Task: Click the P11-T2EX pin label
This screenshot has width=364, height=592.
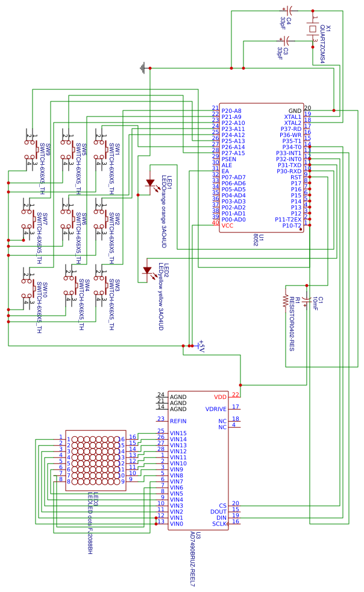Action: coord(288,220)
